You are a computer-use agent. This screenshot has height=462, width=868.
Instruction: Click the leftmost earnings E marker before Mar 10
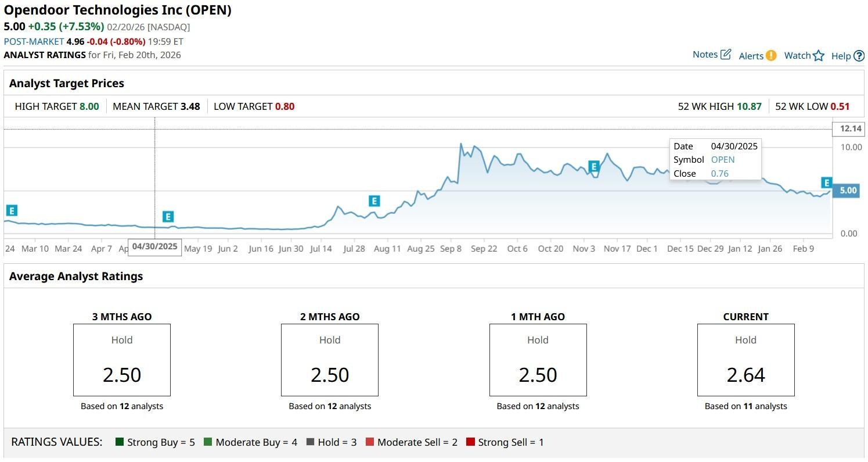(x=11, y=210)
